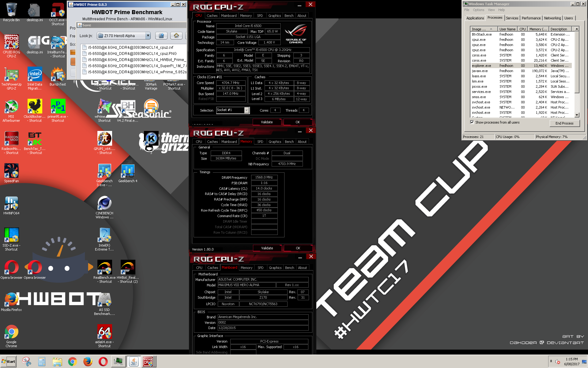Select the _cpuz.cvf file in Save dialog

click(131, 47)
